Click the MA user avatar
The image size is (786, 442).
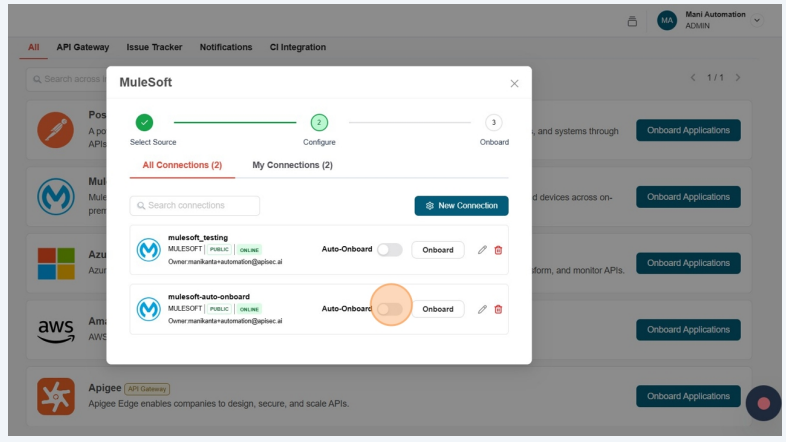667,21
